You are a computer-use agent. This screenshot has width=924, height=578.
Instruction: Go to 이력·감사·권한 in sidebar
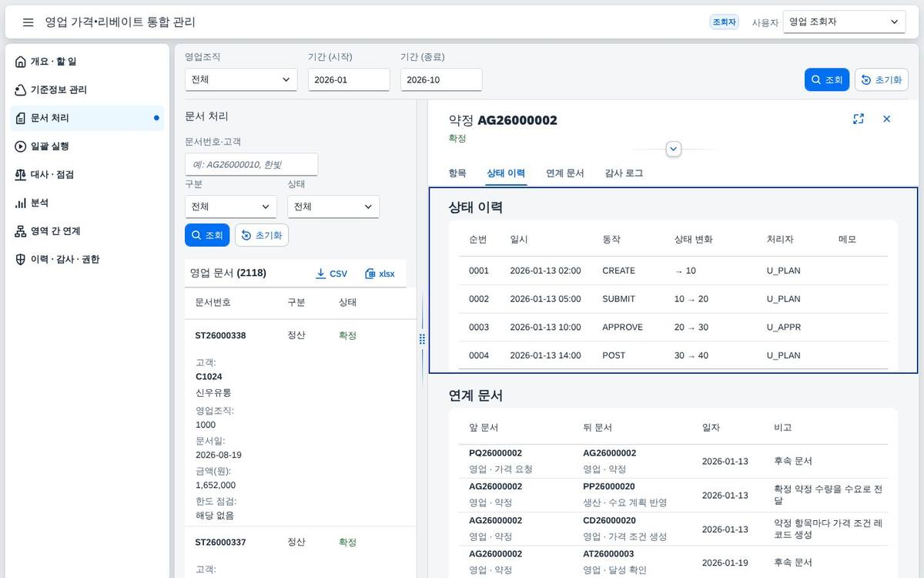click(88, 260)
